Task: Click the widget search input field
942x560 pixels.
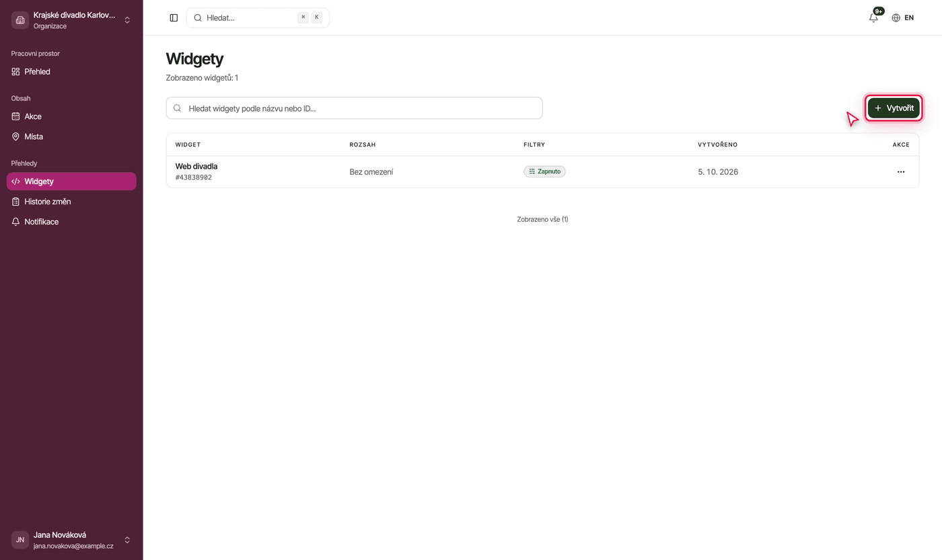Action: coord(354,108)
